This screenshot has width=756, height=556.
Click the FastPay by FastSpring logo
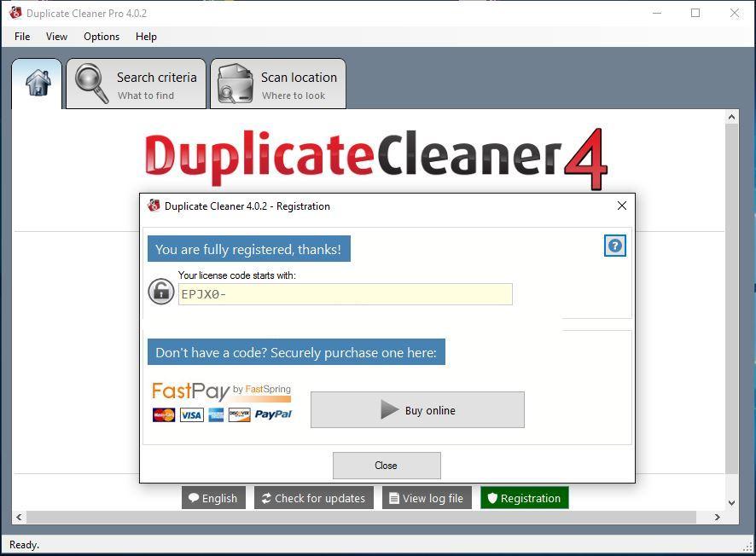pyautogui.click(x=221, y=391)
